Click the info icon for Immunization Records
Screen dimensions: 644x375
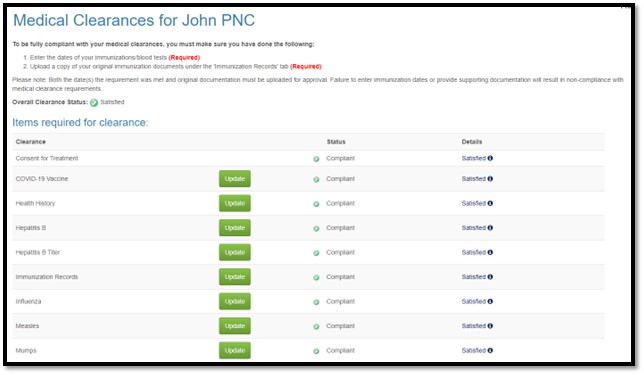coord(490,277)
